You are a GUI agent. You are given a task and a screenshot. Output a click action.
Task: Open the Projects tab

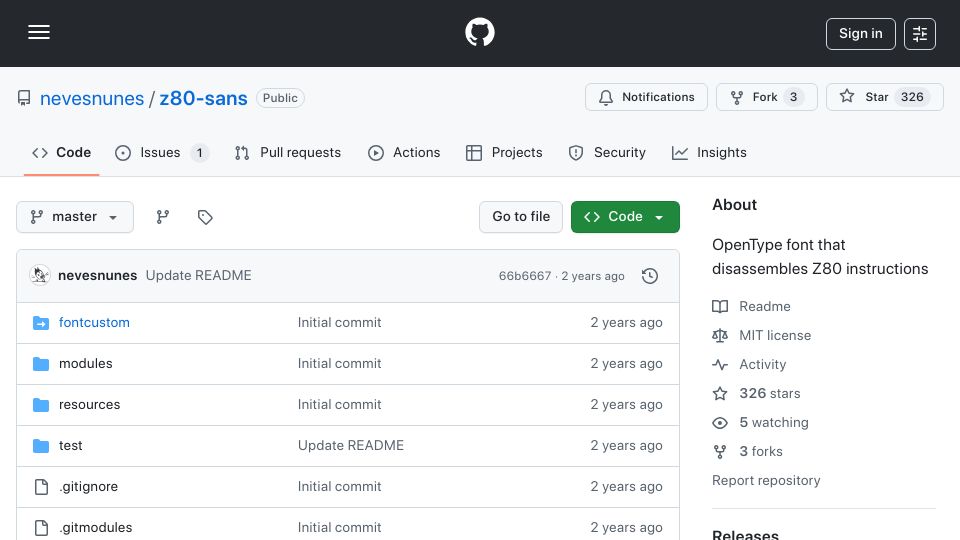tap(504, 152)
